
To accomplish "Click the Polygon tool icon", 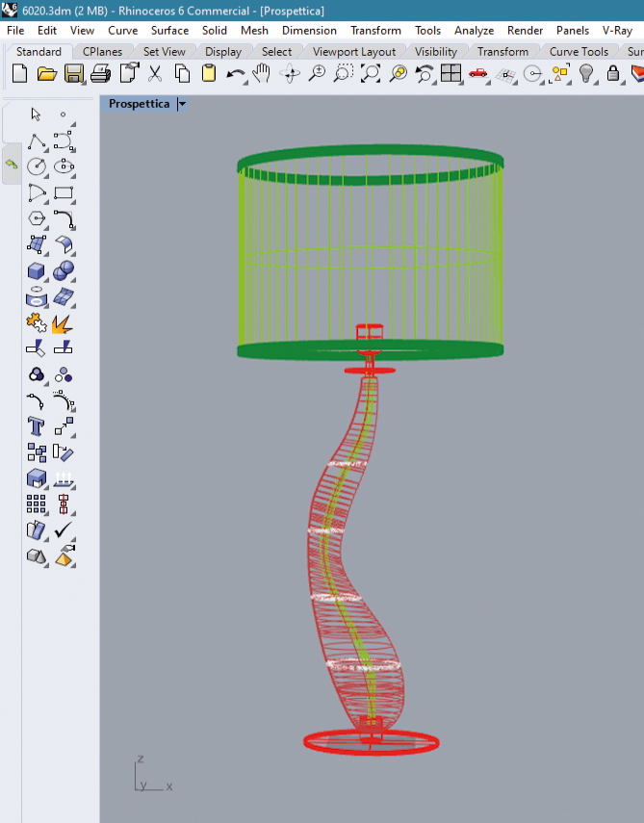I will click(x=37, y=219).
